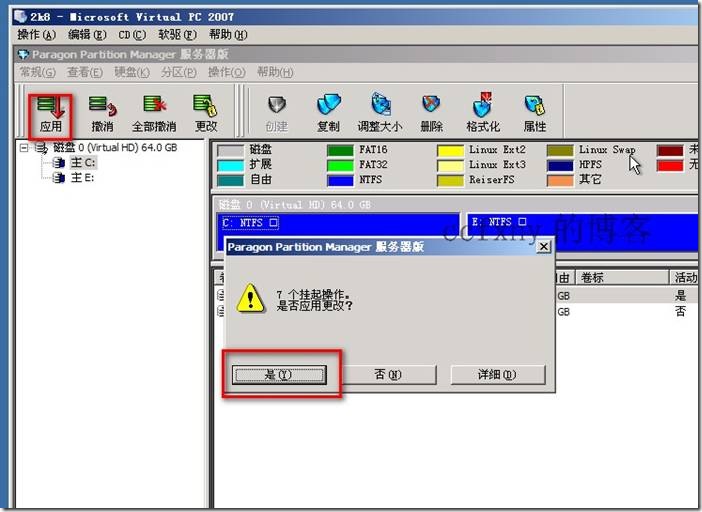This screenshot has height=512, width=702.
Task: Open the 帮助(H) Paragon menu
Action: [275, 72]
